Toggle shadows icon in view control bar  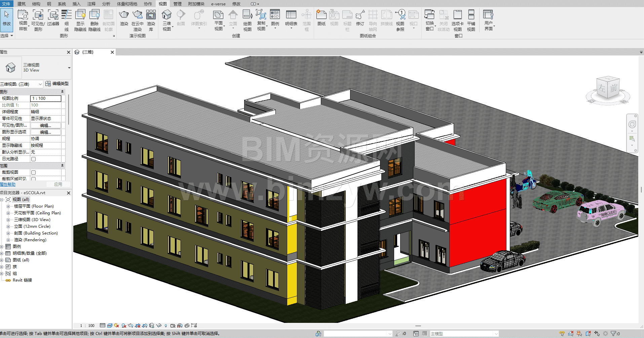[124, 326]
